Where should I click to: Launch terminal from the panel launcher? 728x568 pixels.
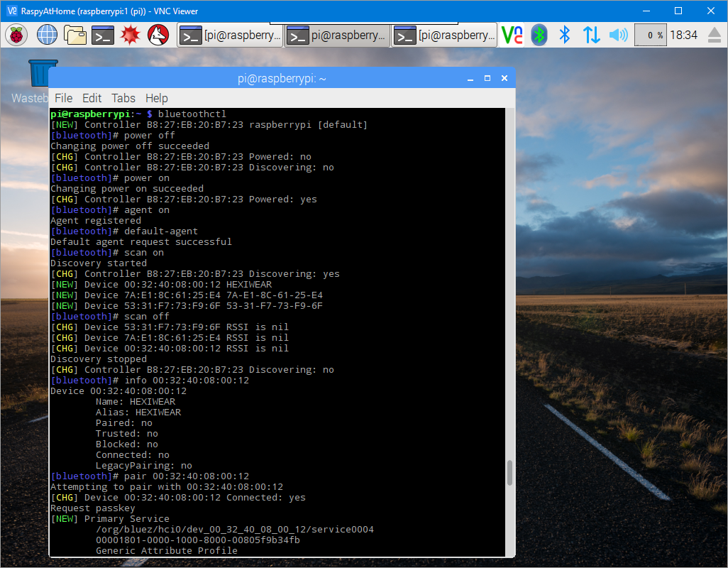tap(104, 35)
